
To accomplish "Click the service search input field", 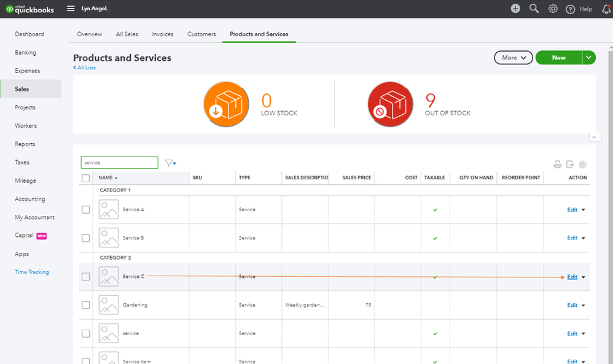I will (x=120, y=163).
